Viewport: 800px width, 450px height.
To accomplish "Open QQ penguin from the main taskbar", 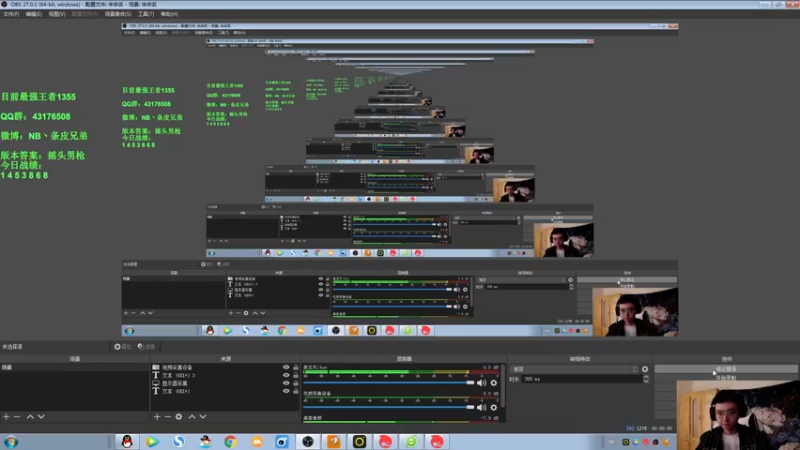I will [x=127, y=442].
